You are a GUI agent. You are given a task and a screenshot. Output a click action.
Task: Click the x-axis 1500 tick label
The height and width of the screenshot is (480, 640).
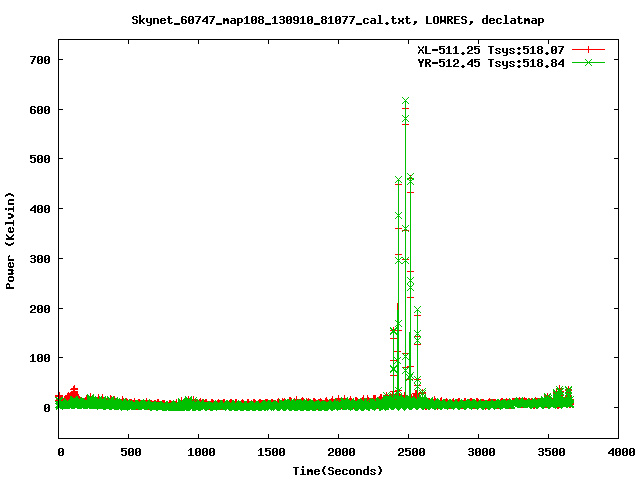(x=271, y=452)
